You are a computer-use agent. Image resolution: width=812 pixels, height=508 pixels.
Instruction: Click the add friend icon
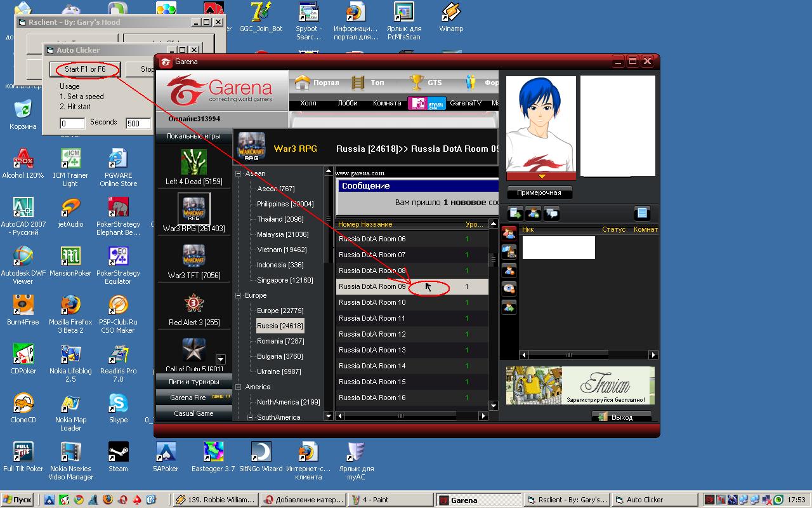point(533,213)
